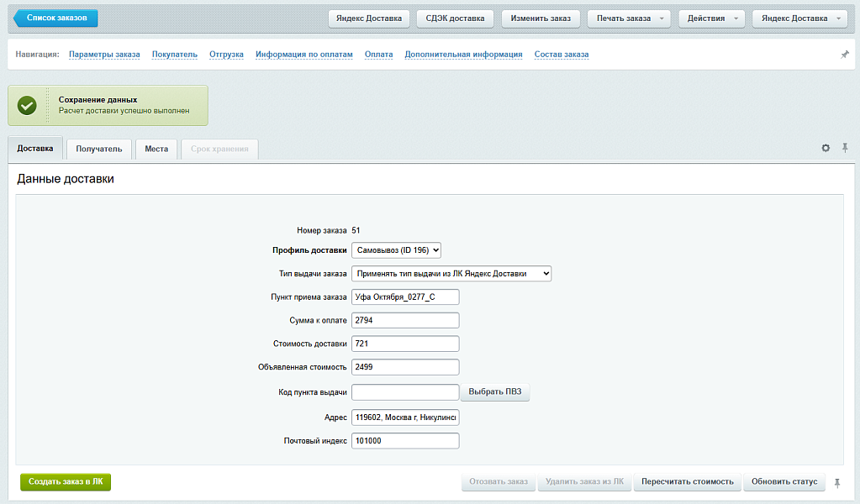860x504 pixels.
Task: Click the Выбрать ПВЗ button
Action: [494, 392]
